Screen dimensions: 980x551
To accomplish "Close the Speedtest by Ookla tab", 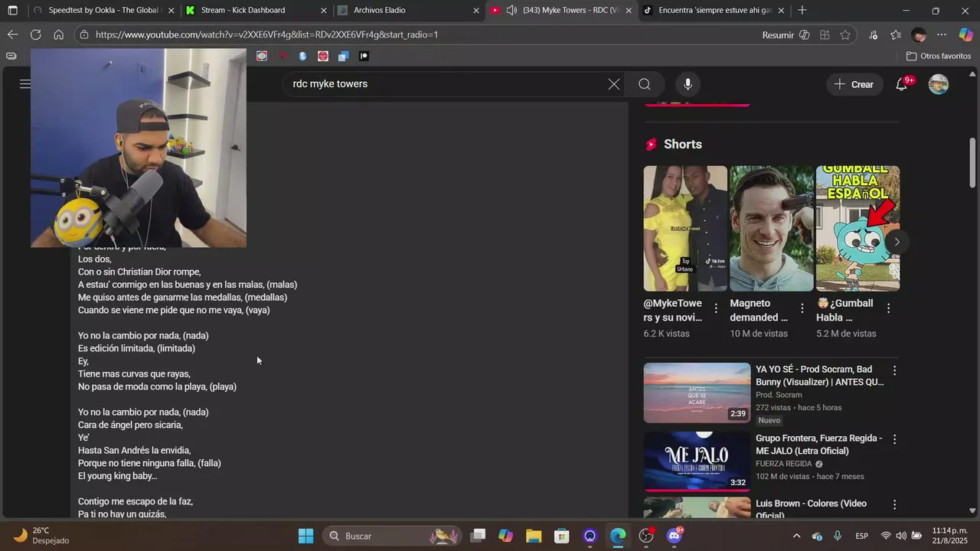I will click(171, 11).
